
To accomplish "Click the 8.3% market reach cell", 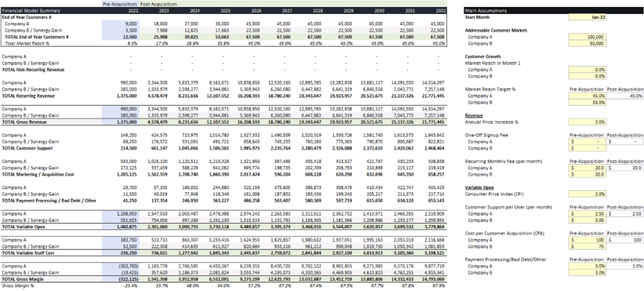I will tap(132, 43).
